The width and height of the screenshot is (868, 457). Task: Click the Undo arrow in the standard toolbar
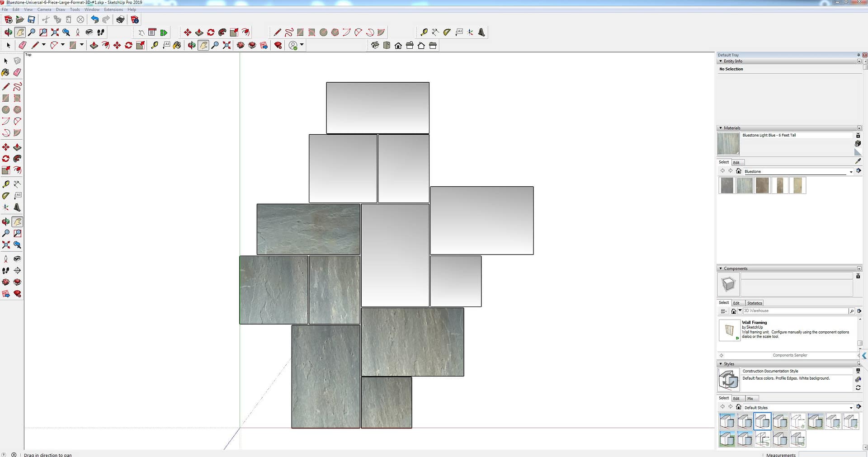point(94,19)
